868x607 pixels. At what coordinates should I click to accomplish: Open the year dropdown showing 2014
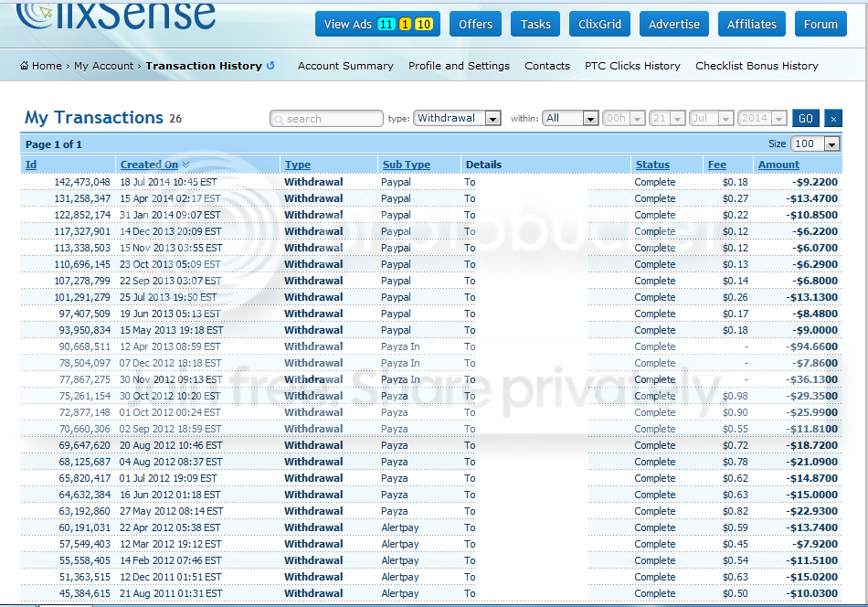[762, 118]
